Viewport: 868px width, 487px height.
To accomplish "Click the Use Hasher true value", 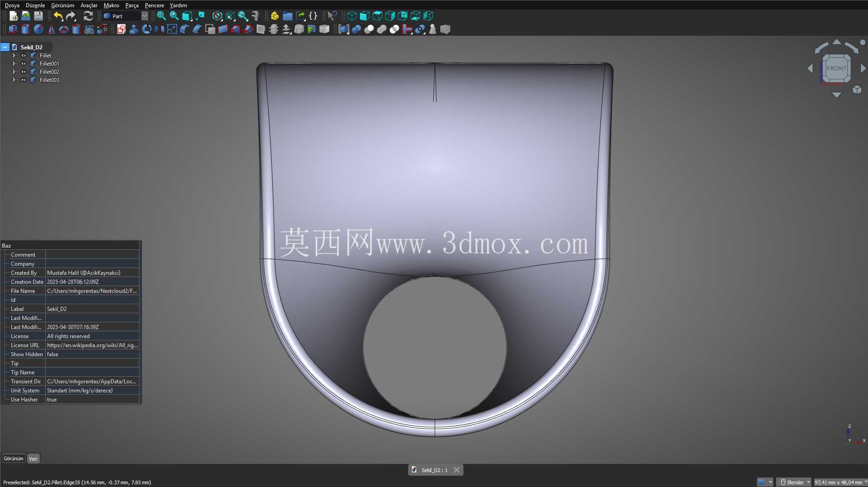I will coord(92,400).
